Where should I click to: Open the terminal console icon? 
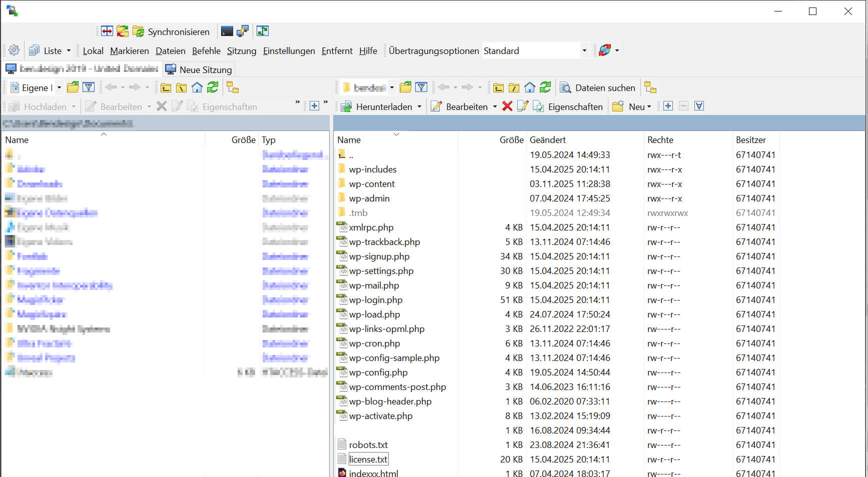(x=227, y=31)
